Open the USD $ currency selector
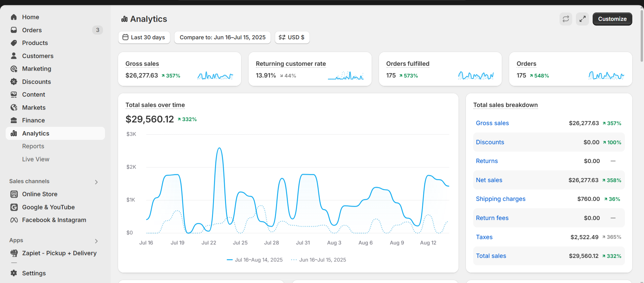Screen dimensions: 644x283 [x=292, y=37]
